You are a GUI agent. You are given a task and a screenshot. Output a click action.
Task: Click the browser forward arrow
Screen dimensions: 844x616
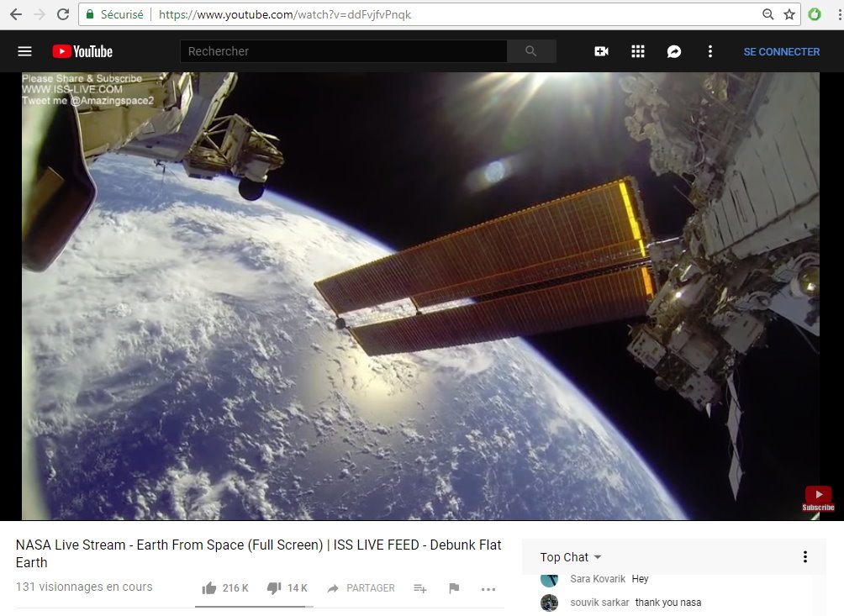pos(40,14)
